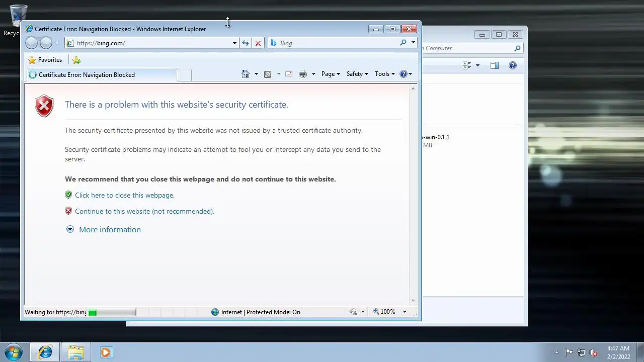
Task: Click the Action Center flag tray icon
Action: [x=569, y=352]
